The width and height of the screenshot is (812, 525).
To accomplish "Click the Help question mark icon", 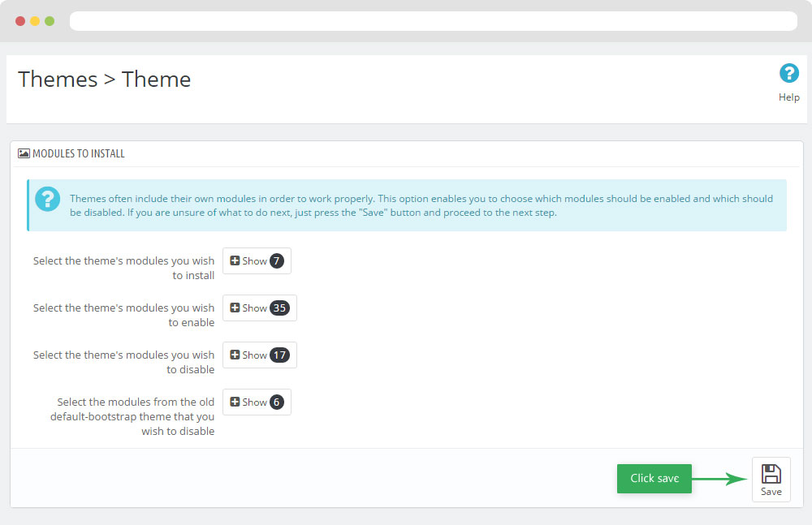I will pos(788,74).
